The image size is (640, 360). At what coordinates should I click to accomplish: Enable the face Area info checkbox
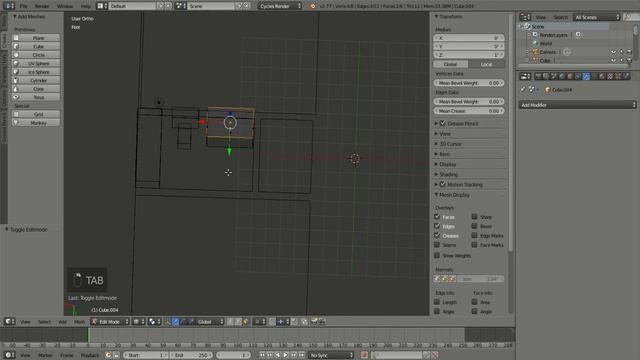pos(474,302)
